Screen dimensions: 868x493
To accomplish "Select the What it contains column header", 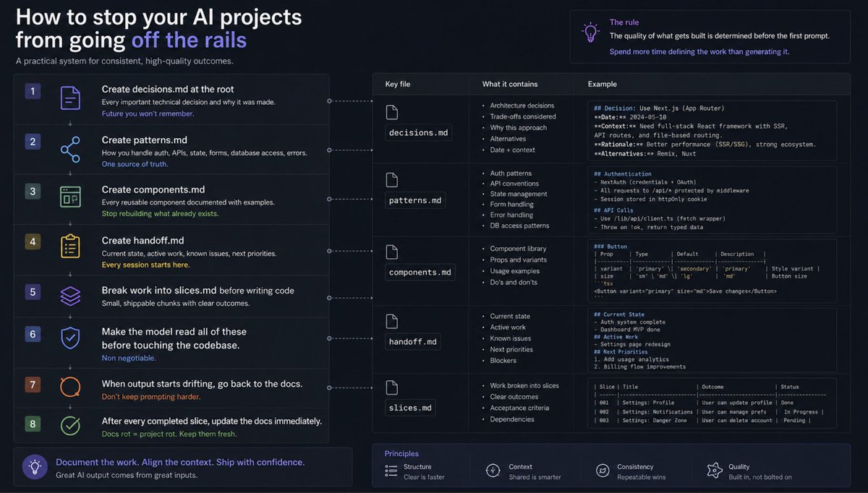I will [x=510, y=84].
